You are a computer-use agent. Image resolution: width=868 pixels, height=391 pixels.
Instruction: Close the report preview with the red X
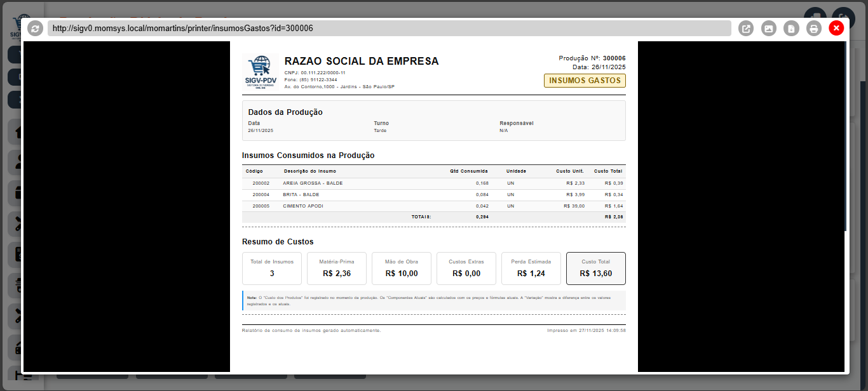[836, 27]
